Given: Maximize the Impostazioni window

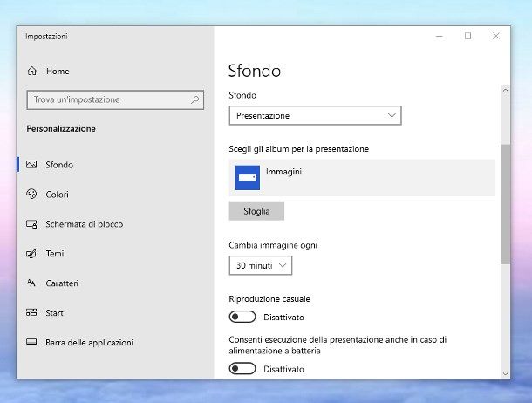Looking at the screenshot, I should point(467,36).
